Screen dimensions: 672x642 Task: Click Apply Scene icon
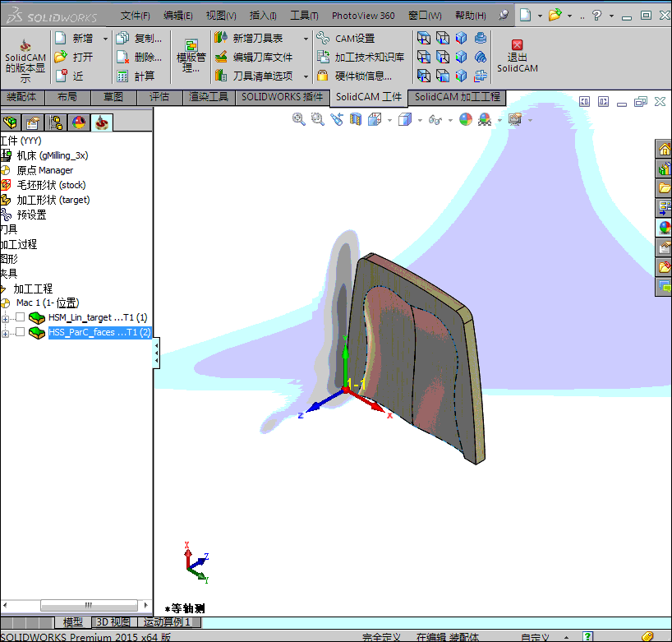[x=485, y=119]
